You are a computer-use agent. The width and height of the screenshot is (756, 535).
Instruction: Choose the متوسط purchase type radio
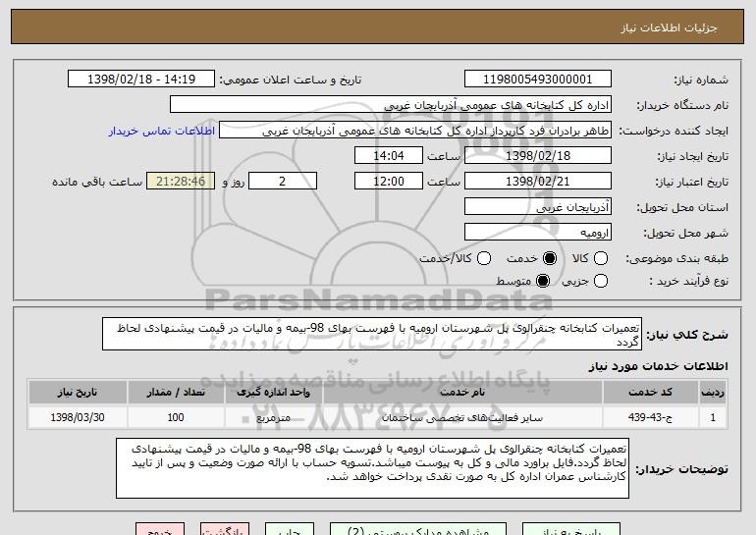[x=542, y=281]
